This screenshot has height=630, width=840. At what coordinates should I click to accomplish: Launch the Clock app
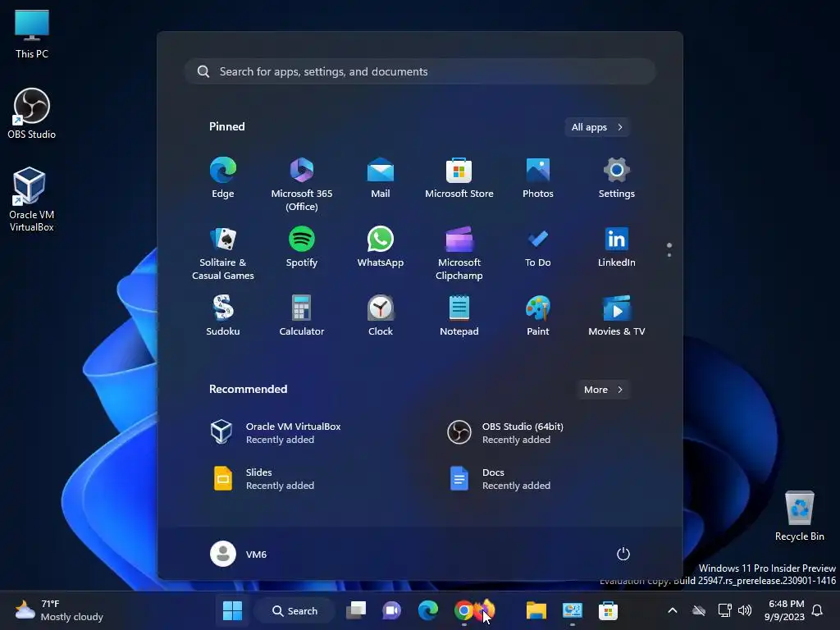pyautogui.click(x=381, y=316)
